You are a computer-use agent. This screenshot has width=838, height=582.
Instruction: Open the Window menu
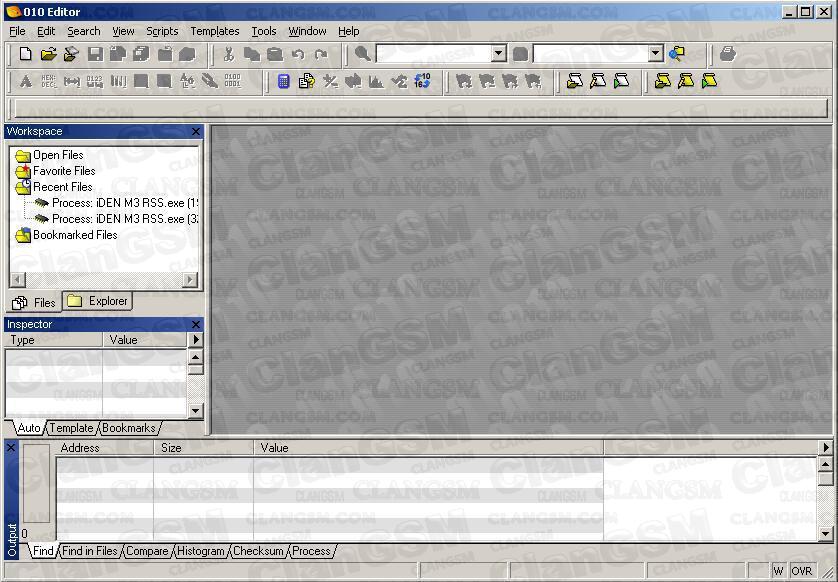[307, 31]
